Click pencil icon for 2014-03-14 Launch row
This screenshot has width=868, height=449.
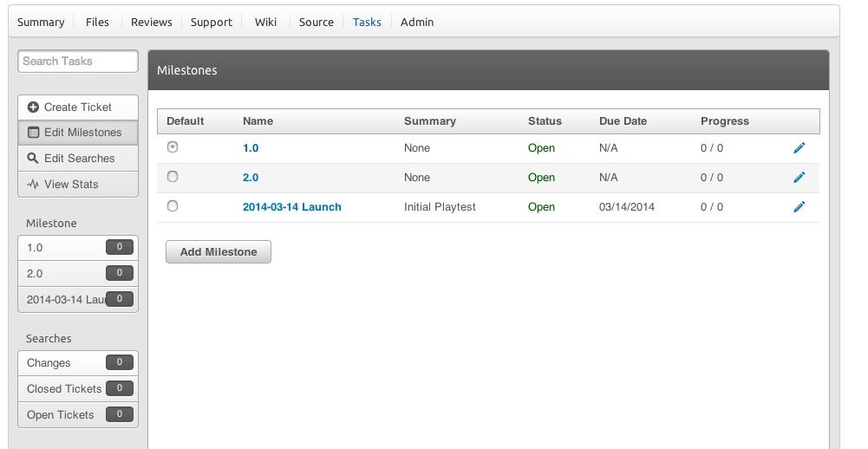[799, 207]
